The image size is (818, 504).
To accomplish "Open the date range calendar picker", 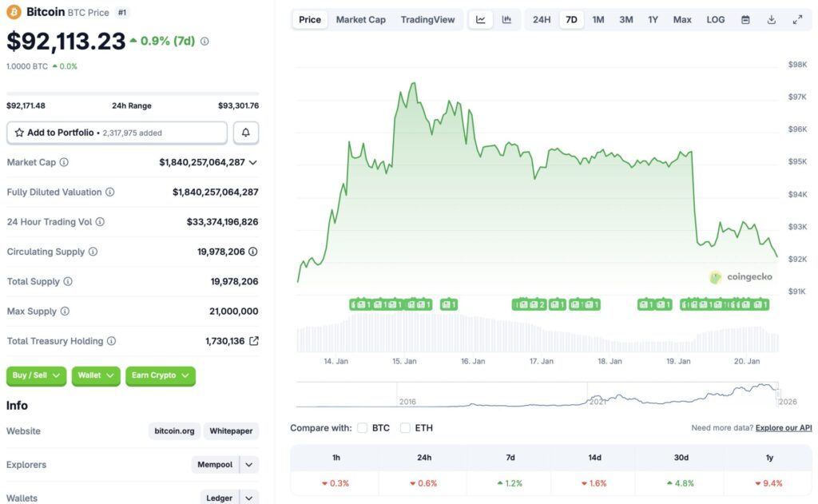I will point(745,19).
